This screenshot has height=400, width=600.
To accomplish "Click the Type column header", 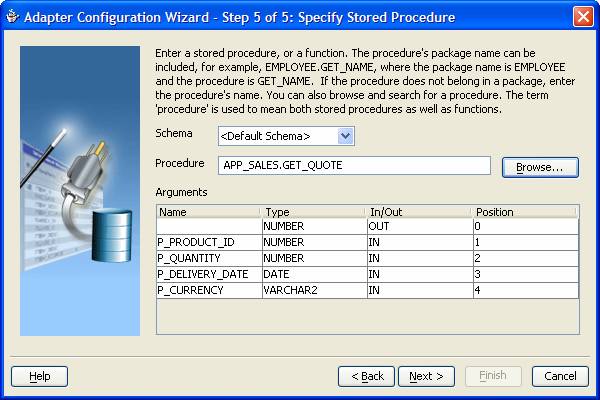I will click(x=312, y=211).
